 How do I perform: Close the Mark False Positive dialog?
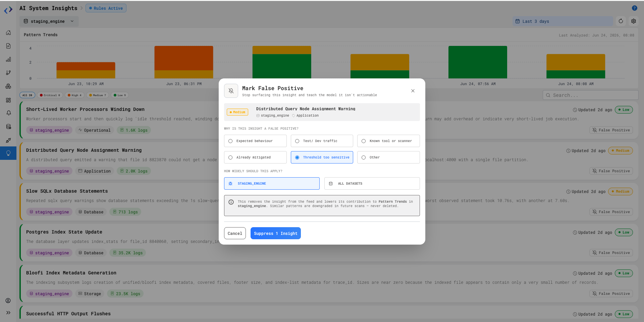pos(413,91)
